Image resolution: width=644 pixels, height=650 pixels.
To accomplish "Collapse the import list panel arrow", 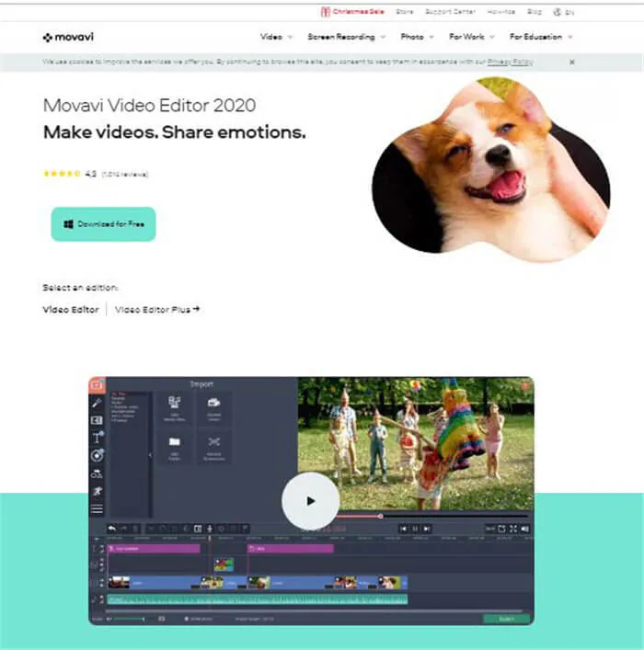I will (x=151, y=455).
